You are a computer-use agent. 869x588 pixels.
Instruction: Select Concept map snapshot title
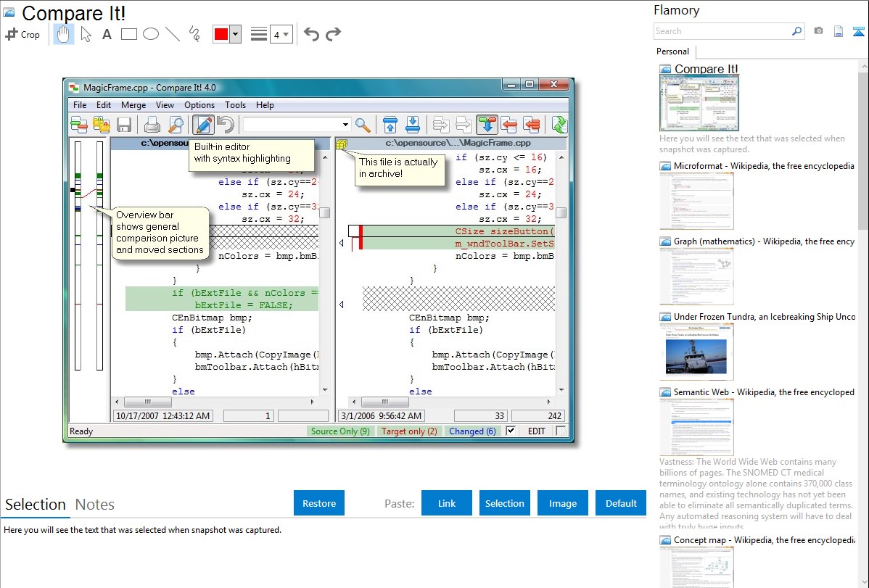764,539
